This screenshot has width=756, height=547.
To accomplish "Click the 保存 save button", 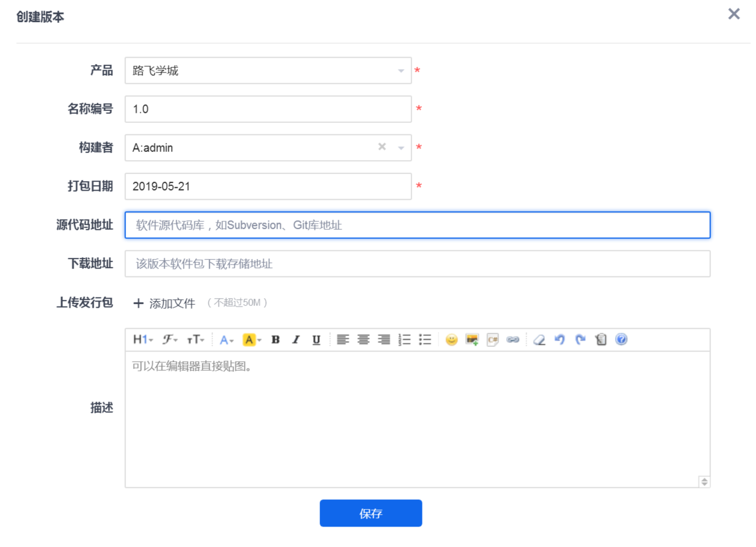I will (x=371, y=513).
